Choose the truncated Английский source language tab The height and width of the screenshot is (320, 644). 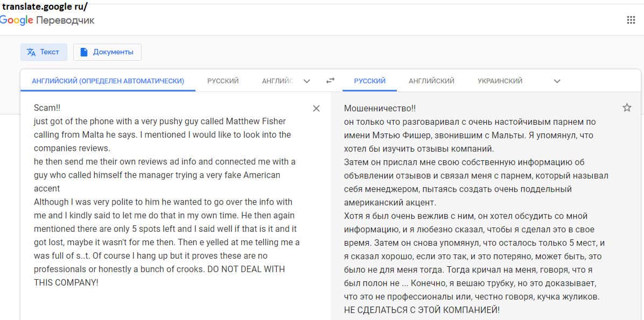(x=277, y=81)
